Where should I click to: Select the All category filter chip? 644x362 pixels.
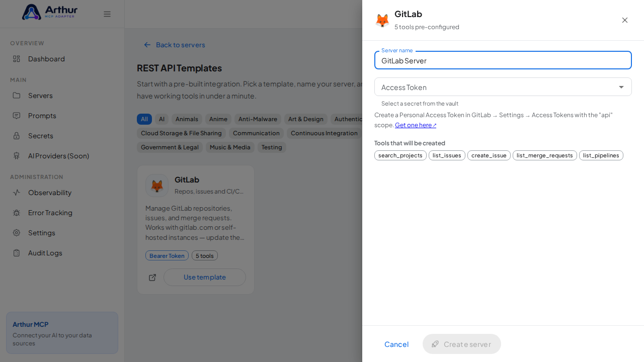tap(144, 119)
